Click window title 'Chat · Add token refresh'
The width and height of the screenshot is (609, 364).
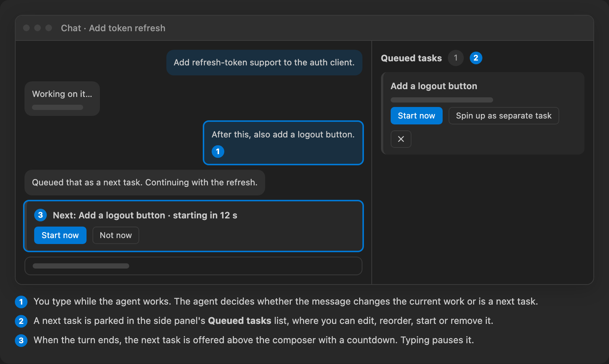click(x=113, y=28)
